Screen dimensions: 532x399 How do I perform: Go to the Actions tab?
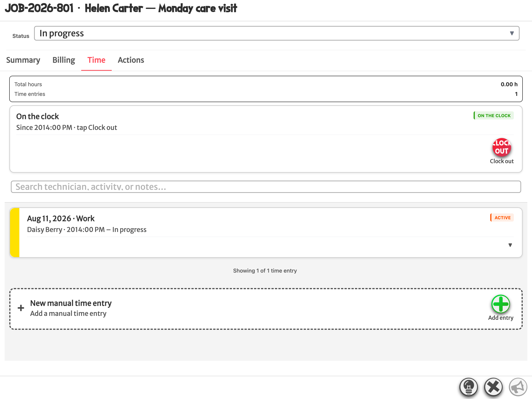click(131, 60)
